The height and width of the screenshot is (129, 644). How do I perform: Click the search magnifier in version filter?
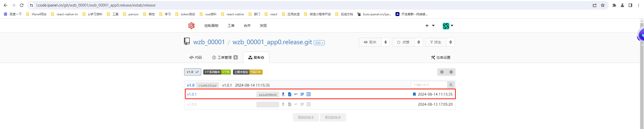click(451, 85)
